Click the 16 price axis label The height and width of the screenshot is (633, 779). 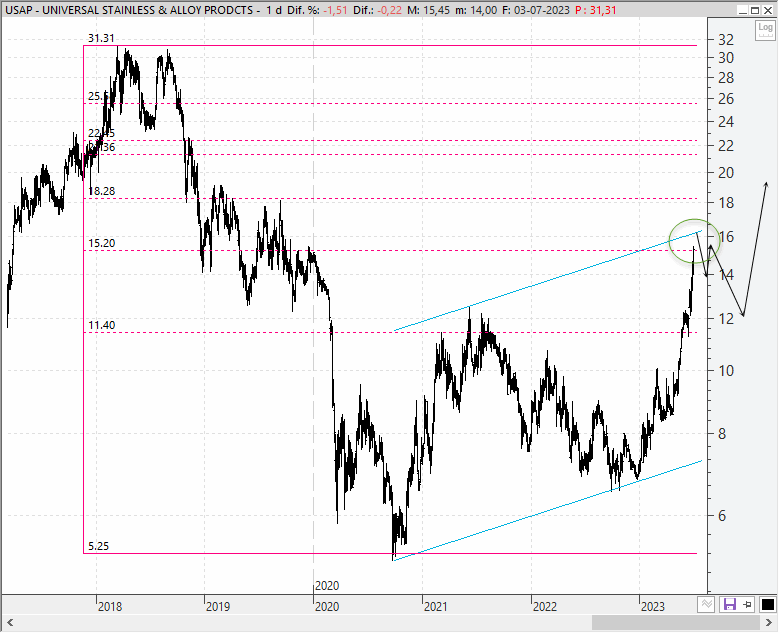click(x=726, y=237)
